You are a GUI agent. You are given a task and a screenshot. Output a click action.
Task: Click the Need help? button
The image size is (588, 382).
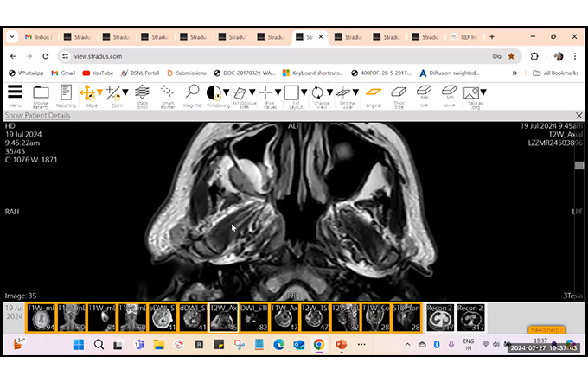[x=546, y=330]
